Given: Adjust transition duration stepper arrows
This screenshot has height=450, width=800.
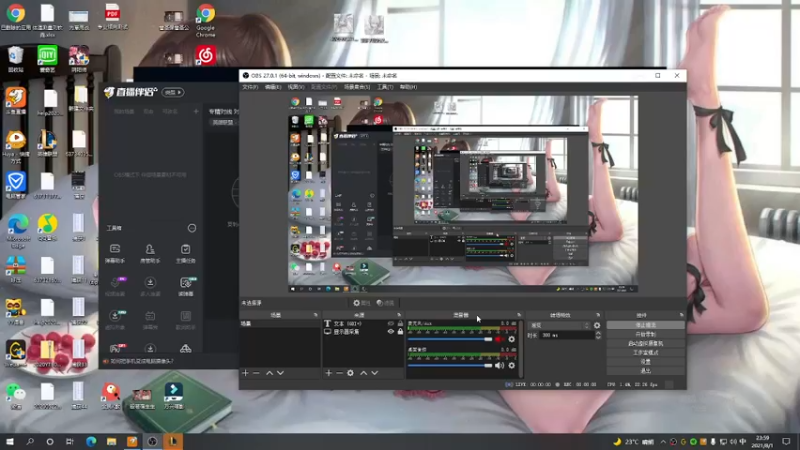Looking at the screenshot, I should pyautogui.click(x=598, y=335).
